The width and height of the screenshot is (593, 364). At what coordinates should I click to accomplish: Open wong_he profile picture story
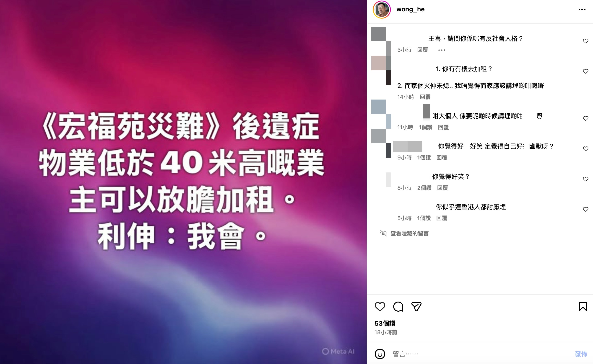[x=382, y=10]
